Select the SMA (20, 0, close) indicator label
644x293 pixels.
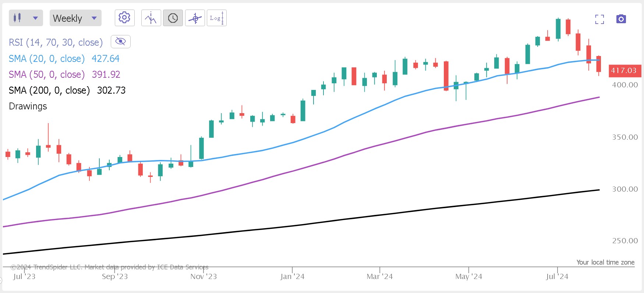tap(46, 59)
